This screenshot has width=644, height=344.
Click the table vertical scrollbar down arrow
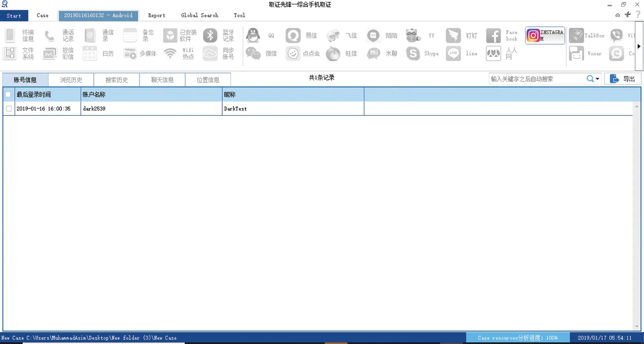[637, 326]
